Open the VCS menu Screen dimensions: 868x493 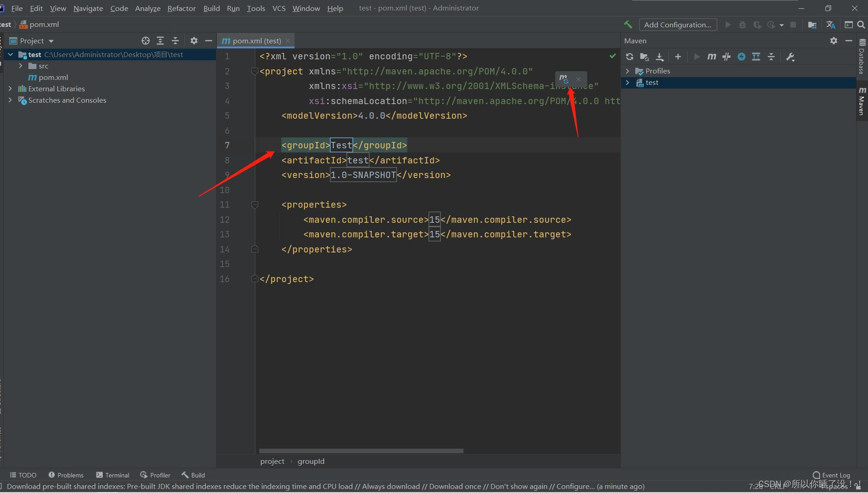[x=279, y=8]
